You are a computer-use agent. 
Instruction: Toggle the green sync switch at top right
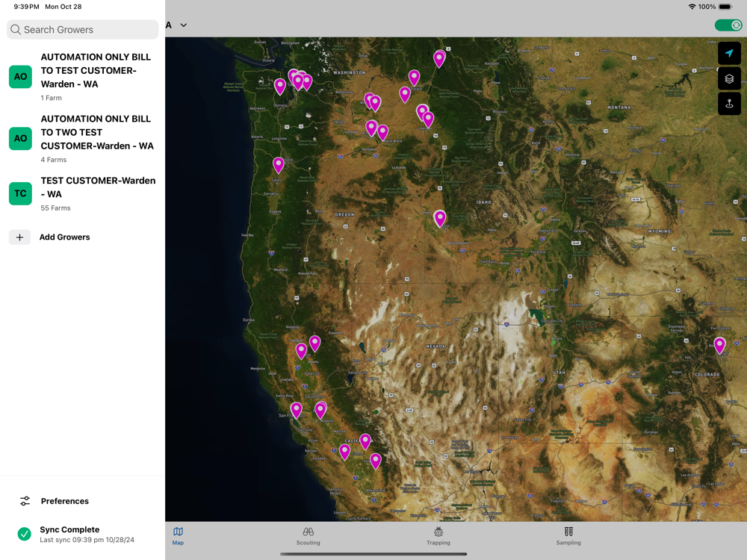pos(728,25)
